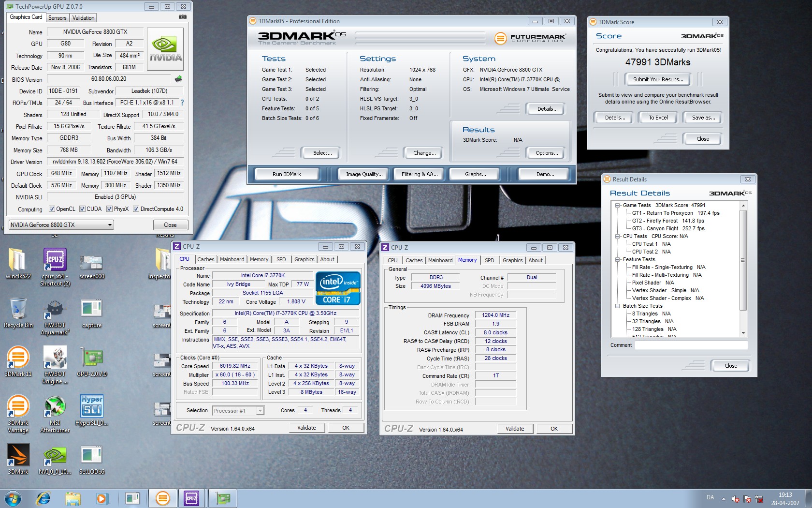Open the GPU selection dropdown in GPU-Z

point(61,225)
